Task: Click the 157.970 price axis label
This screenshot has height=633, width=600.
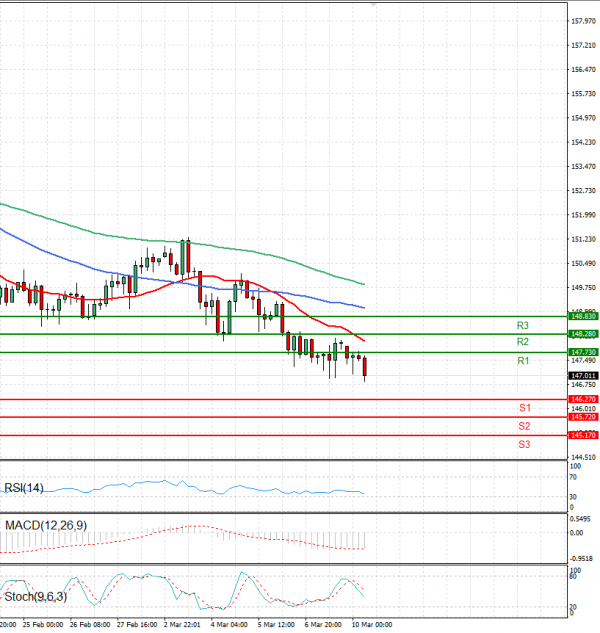Action: (x=583, y=20)
